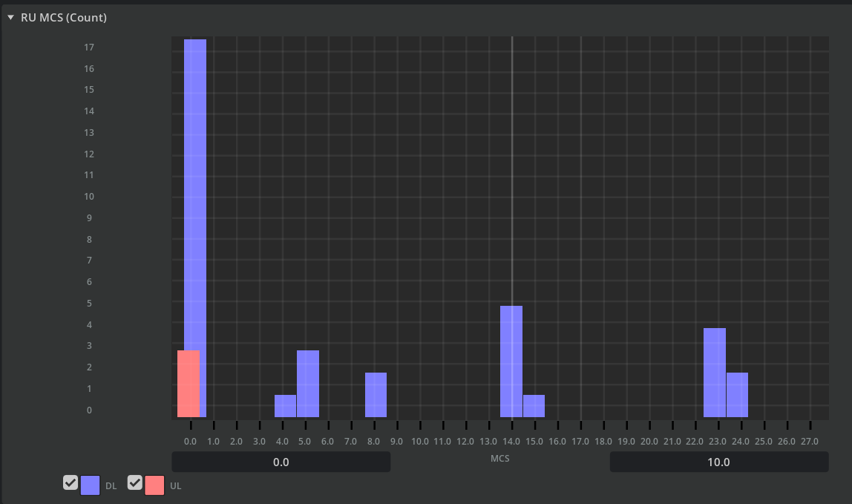Click the short DL bar at MCS 15.0

tap(534, 406)
